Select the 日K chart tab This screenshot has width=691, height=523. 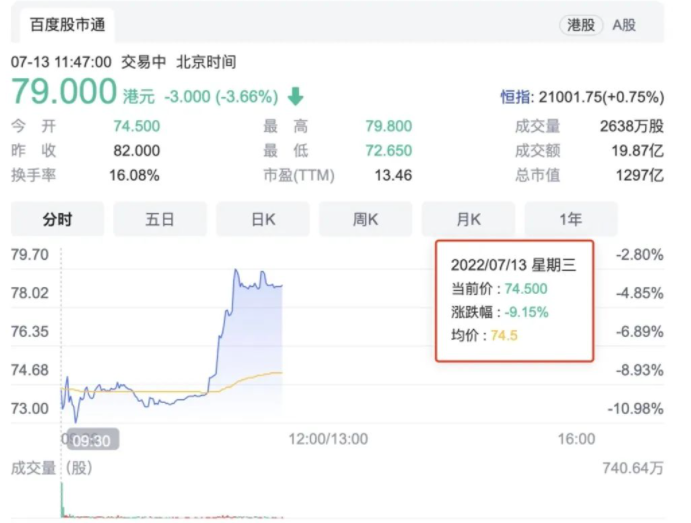coord(263,219)
